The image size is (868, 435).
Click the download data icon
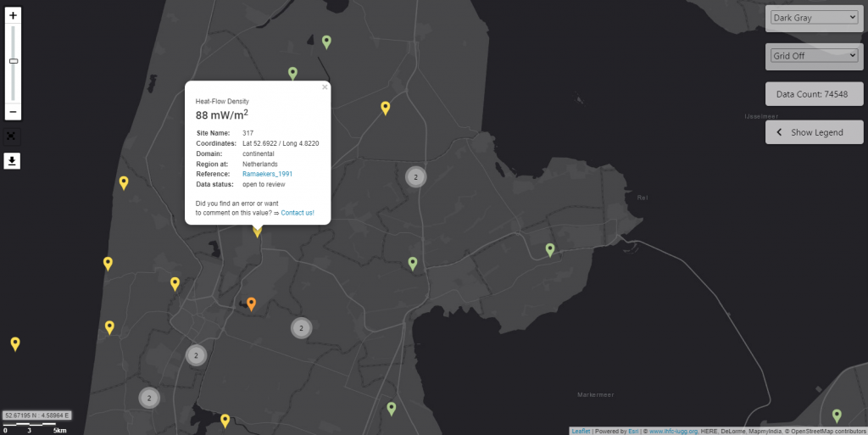12,161
